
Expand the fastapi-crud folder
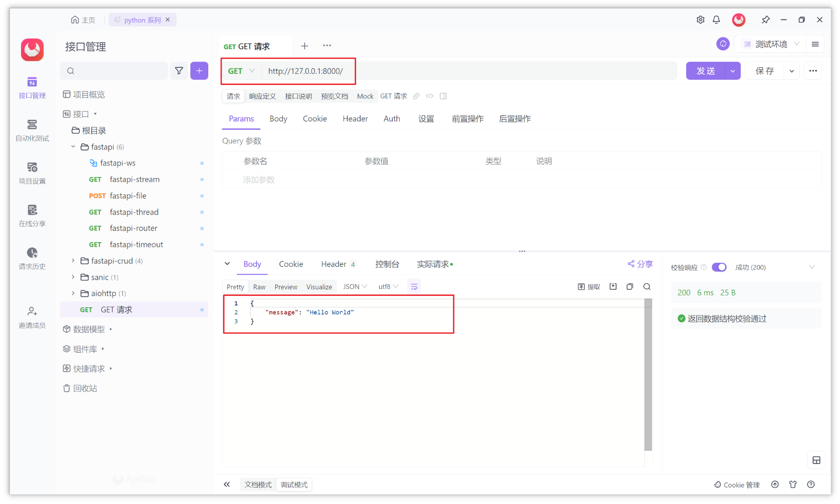(73, 260)
